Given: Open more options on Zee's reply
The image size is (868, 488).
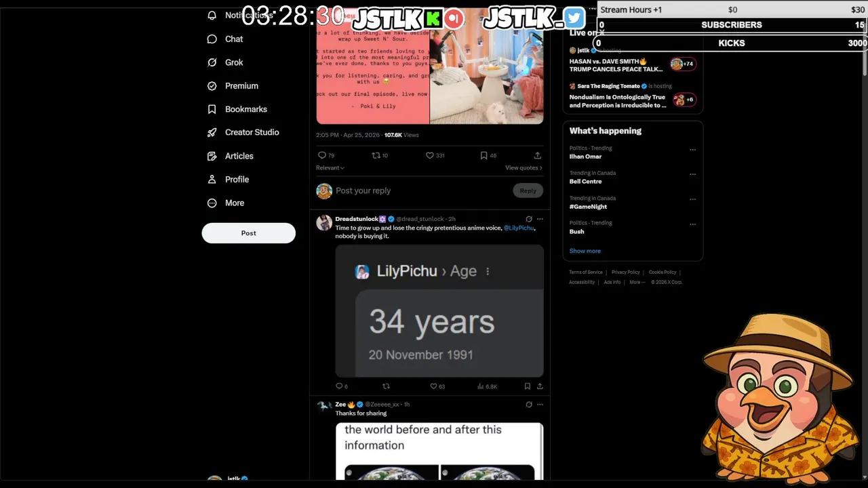Looking at the screenshot, I should coord(540,405).
